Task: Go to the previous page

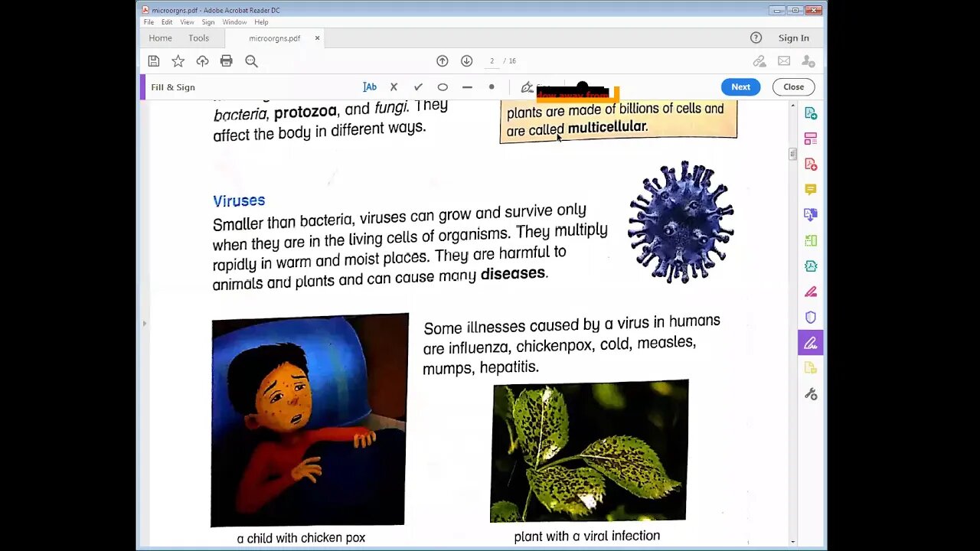Action: point(443,61)
